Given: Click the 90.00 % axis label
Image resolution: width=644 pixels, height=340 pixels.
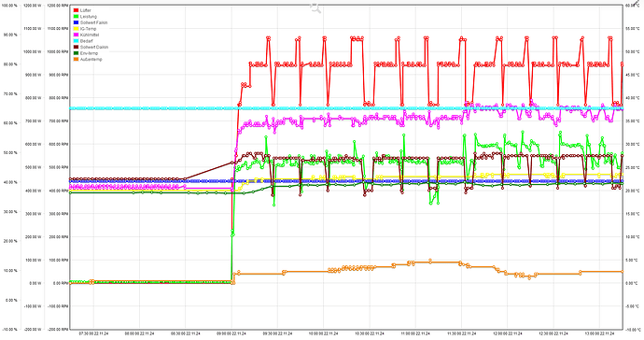Looking at the screenshot, I should click(10, 35).
